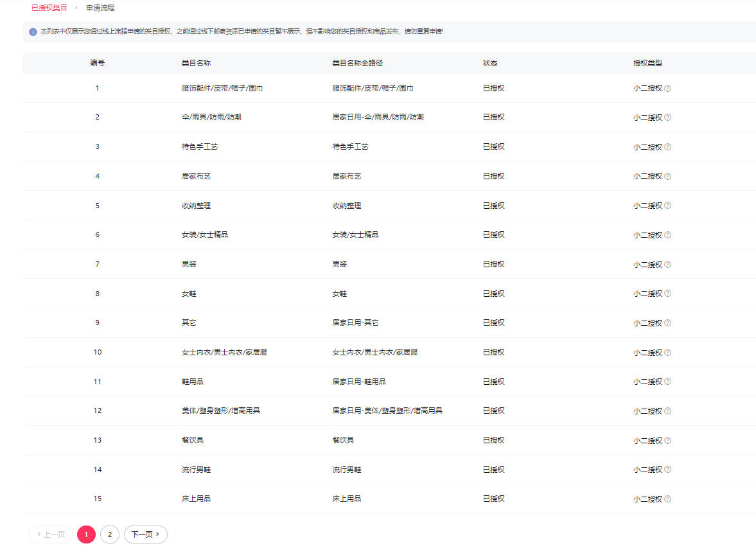Click full path 居家日用-伞/雨具/防雨/防潮

pyautogui.click(x=378, y=117)
